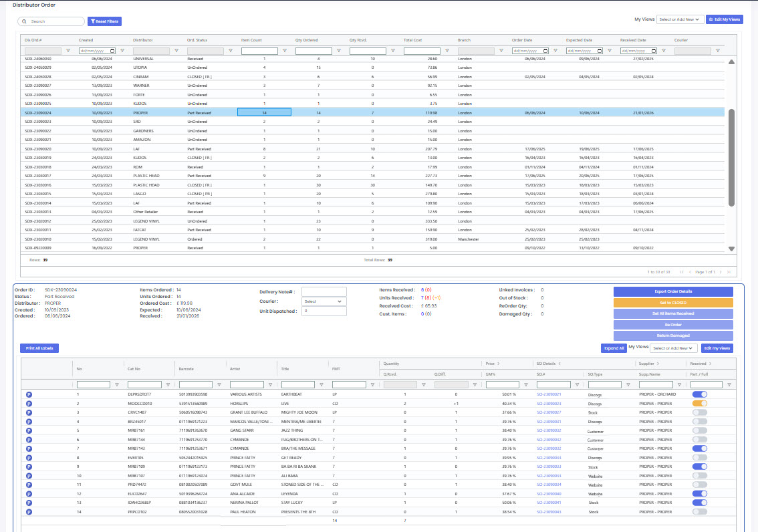758x532 pixels.
Task: Click the Delivery Note# input field
Action: pyautogui.click(x=324, y=291)
